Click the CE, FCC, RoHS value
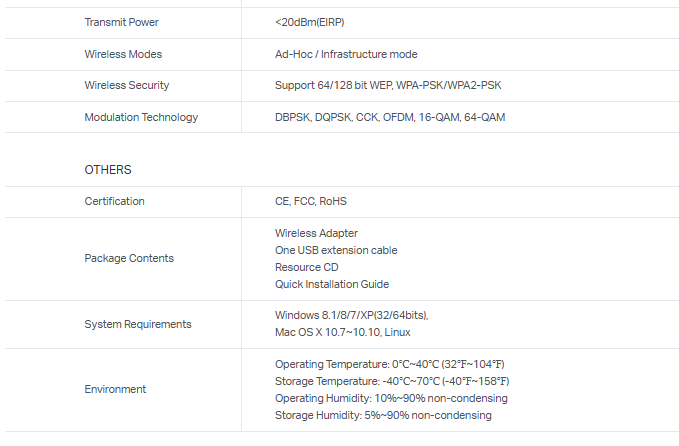The width and height of the screenshot is (679, 446). click(311, 201)
